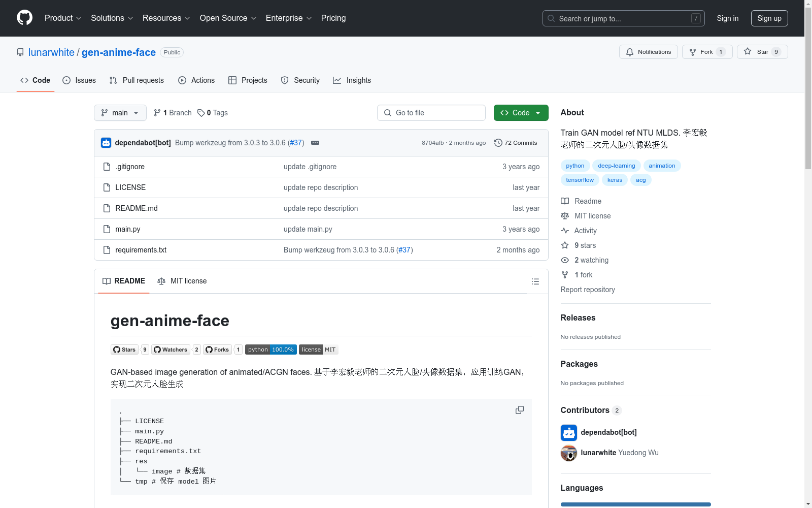This screenshot has height=508, width=812.
Task: Click the Go to file input
Action: [x=431, y=113]
